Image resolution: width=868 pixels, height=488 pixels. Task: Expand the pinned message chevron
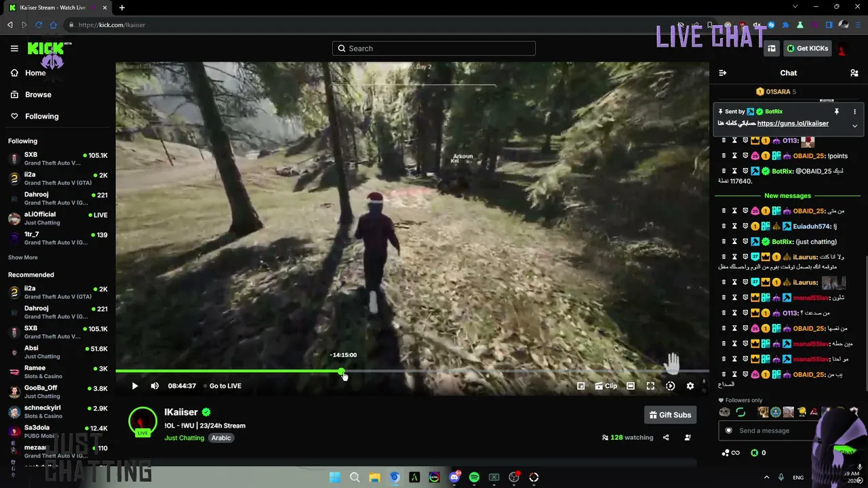pyautogui.click(x=854, y=126)
